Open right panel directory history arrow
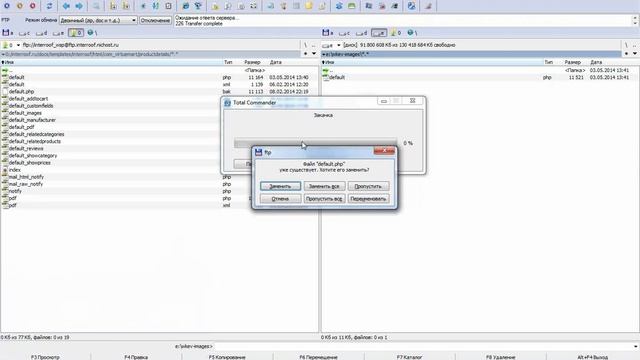Image resolution: width=640 pixels, height=360 pixels. point(635,53)
